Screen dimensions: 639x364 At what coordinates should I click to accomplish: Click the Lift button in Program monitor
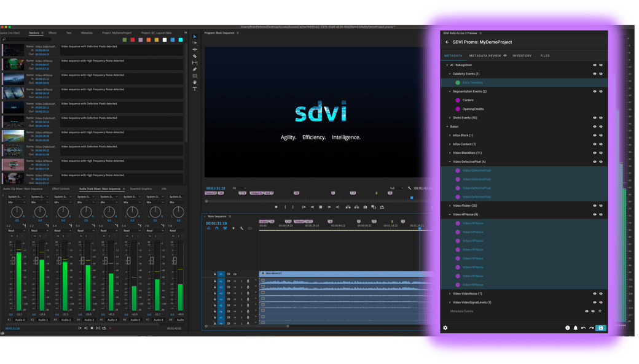click(x=348, y=207)
